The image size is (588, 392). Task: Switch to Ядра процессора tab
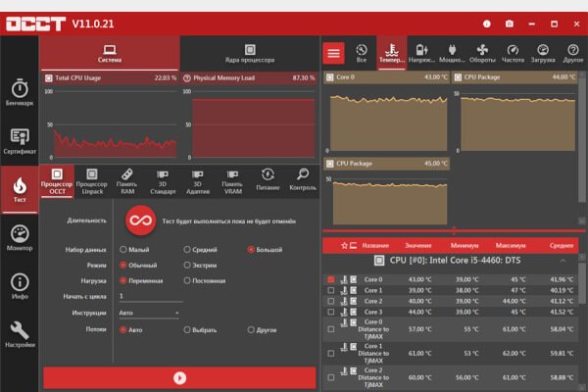(x=250, y=53)
